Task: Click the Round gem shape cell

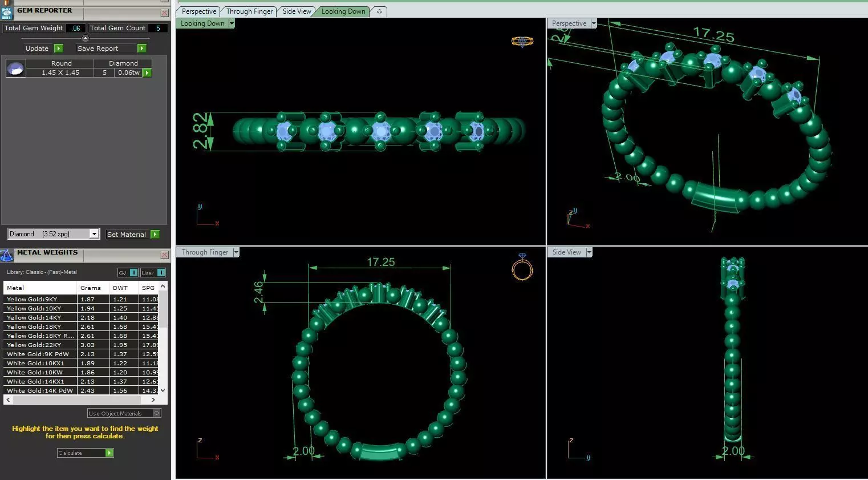Action: (61, 63)
